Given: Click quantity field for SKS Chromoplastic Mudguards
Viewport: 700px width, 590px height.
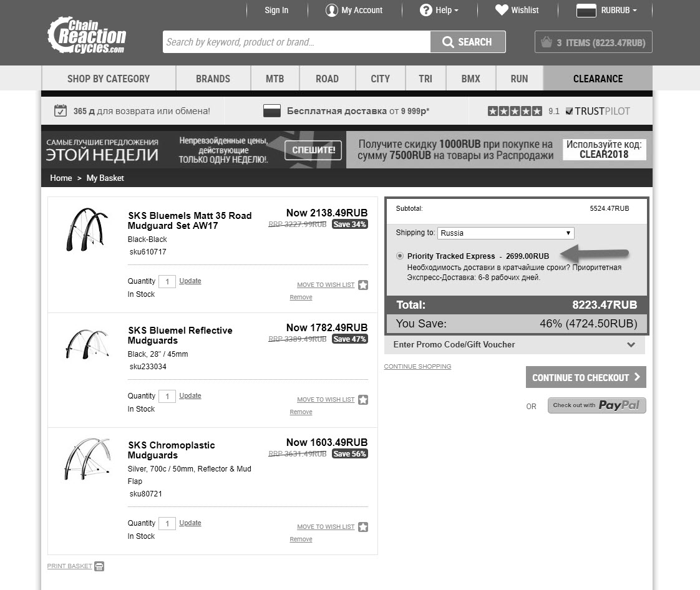Looking at the screenshot, I should click(167, 523).
